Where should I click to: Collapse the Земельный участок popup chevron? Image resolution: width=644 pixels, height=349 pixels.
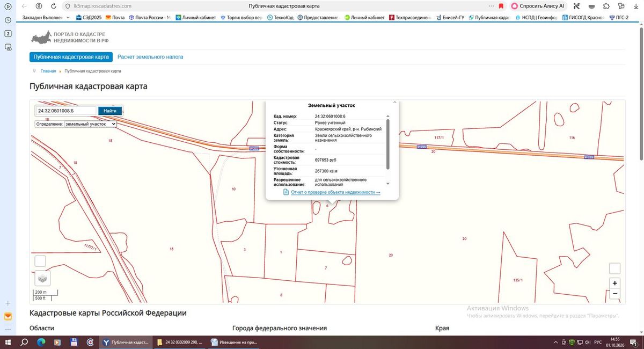394,102
